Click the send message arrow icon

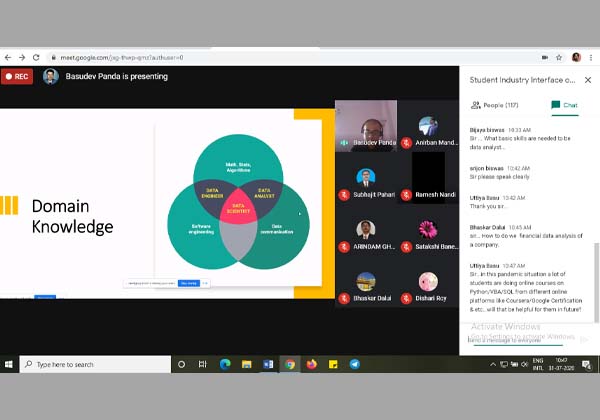coord(585,340)
